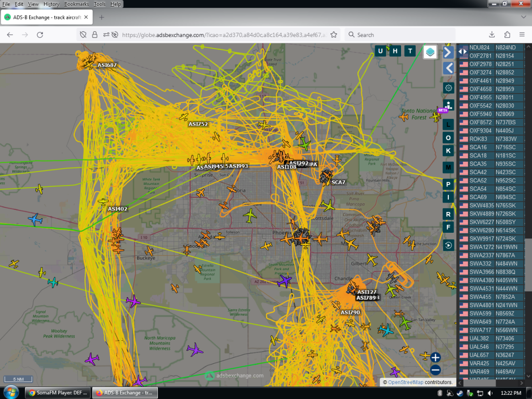
Task: Click the volume speaker tray icon
Action: [x=490, y=393]
